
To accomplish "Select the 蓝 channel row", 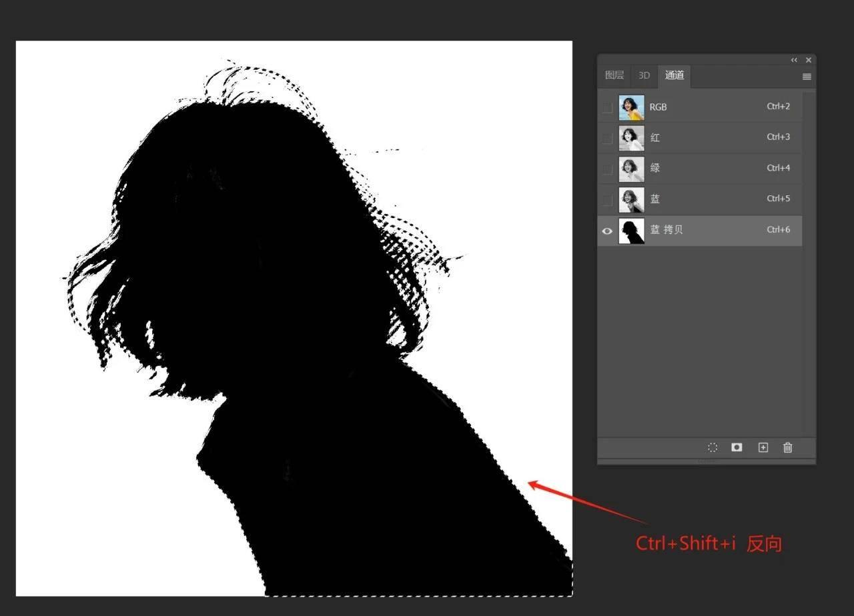I will point(707,199).
